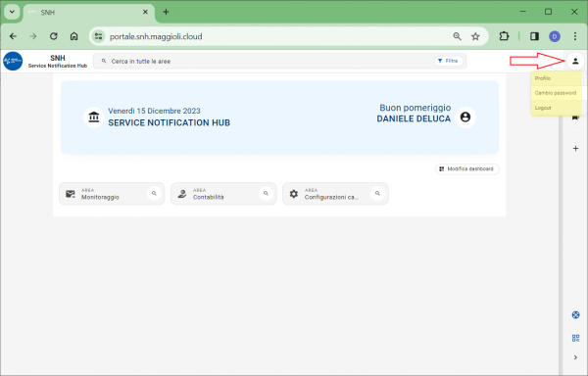The height and width of the screenshot is (376, 588).
Task: Search within the Configurazioni area
Action: point(377,194)
